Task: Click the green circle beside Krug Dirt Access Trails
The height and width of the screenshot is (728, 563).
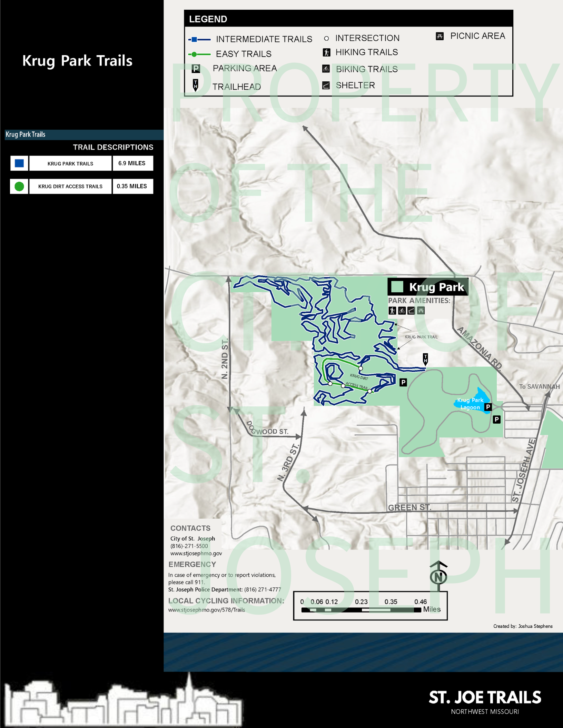Action: (19, 186)
